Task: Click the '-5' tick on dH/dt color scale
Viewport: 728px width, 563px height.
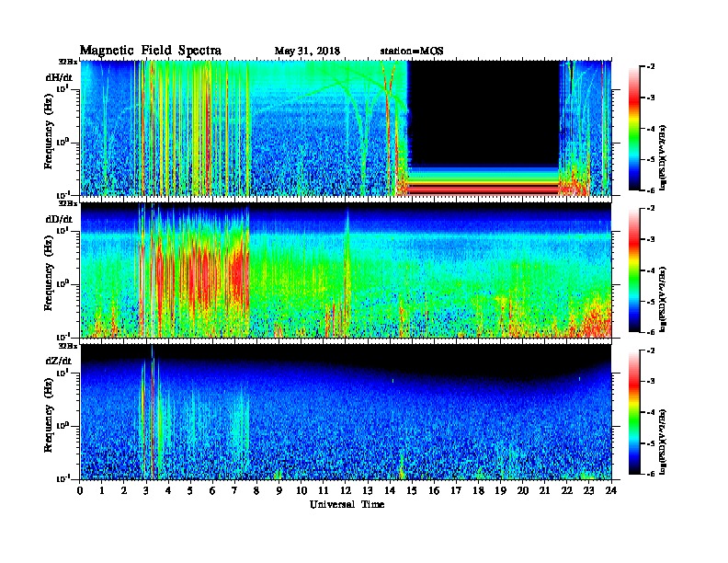Action: [651, 159]
